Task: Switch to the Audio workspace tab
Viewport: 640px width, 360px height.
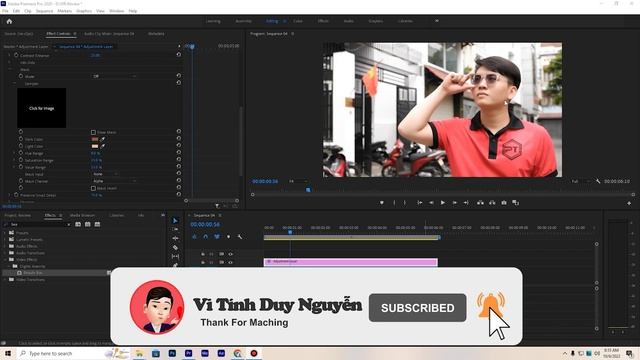Action: [x=349, y=21]
